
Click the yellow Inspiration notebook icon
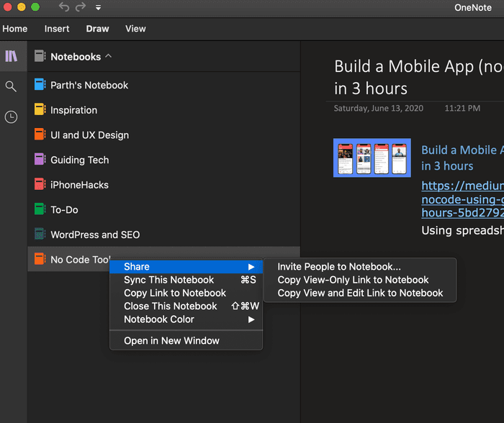pos(40,109)
